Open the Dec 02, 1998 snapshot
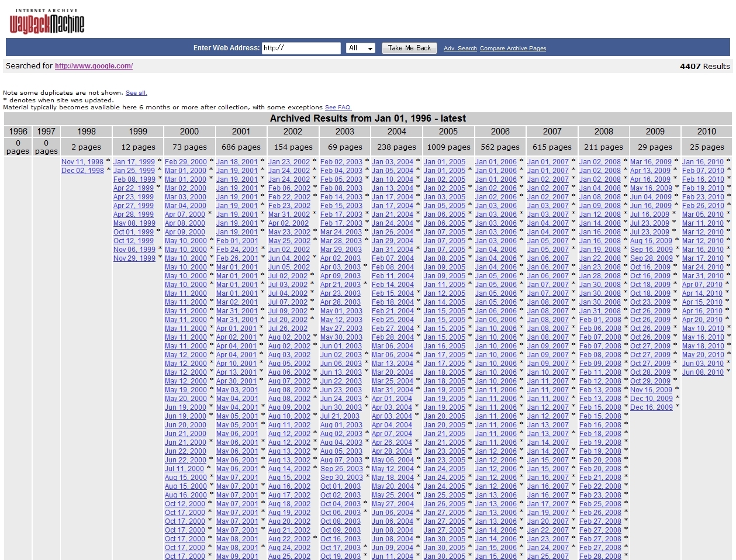 pyautogui.click(x=82, y=171)
